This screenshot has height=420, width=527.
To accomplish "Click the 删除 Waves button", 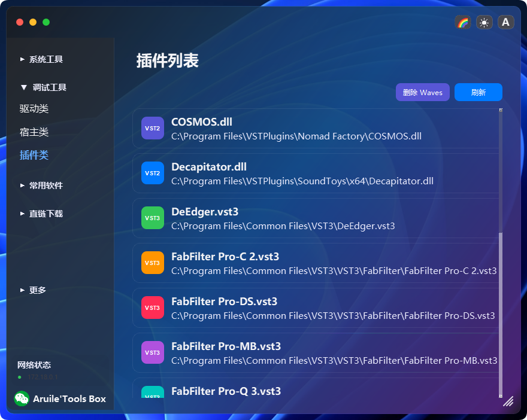I will [422, 92].
